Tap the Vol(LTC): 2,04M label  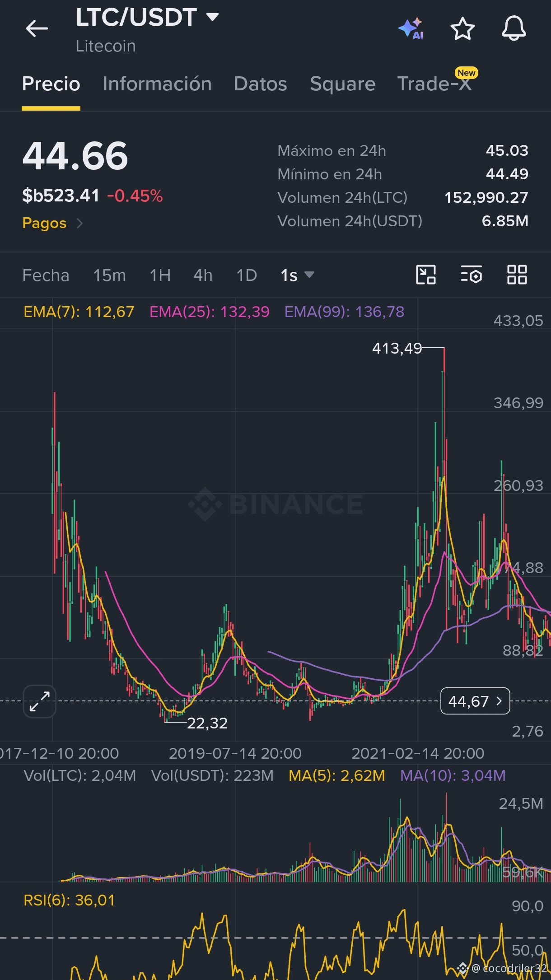tap(80, 775)
